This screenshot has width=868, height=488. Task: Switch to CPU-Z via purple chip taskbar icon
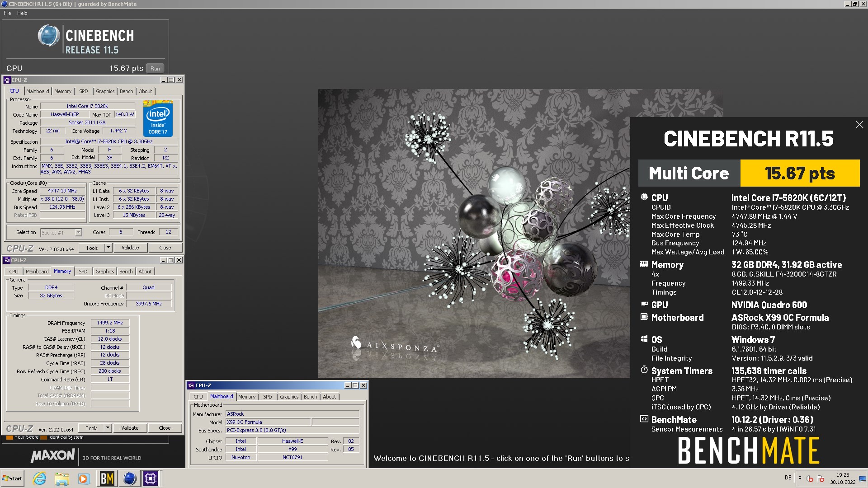tap(151, 478)
